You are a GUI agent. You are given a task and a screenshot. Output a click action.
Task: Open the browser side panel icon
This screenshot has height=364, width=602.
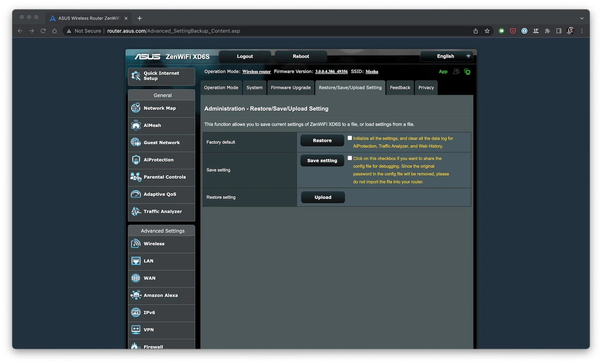coord(559,31)
